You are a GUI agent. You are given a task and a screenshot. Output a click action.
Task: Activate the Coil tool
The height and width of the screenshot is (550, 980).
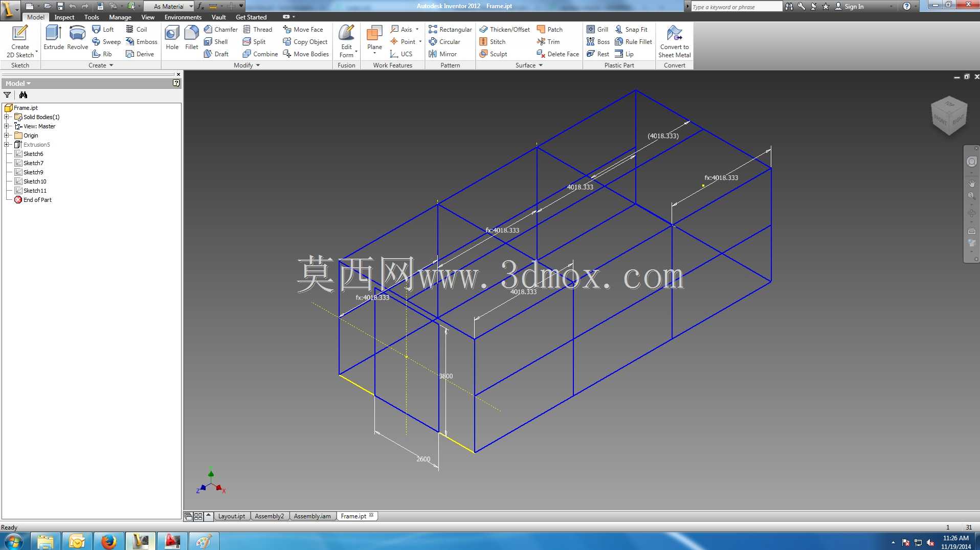point(137,30)
